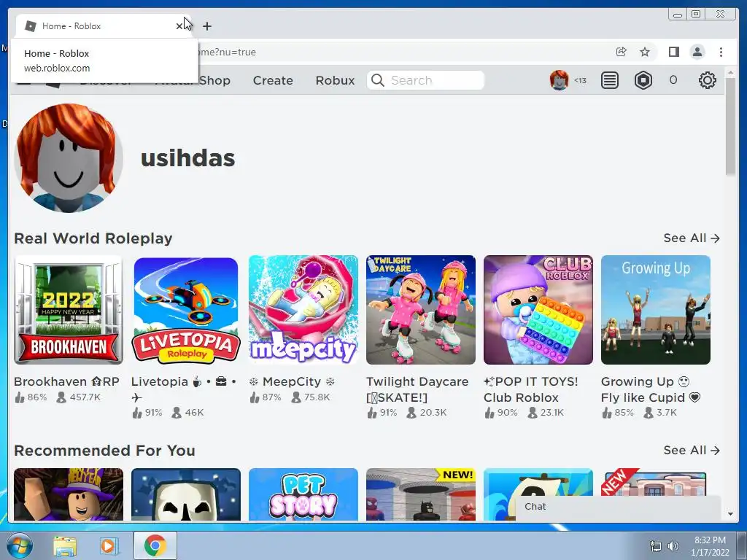Image resolution: width=747 pixels, height=560 pixels.
Task: Select the Home - Roblox browser tab
Action: (103, 26)
